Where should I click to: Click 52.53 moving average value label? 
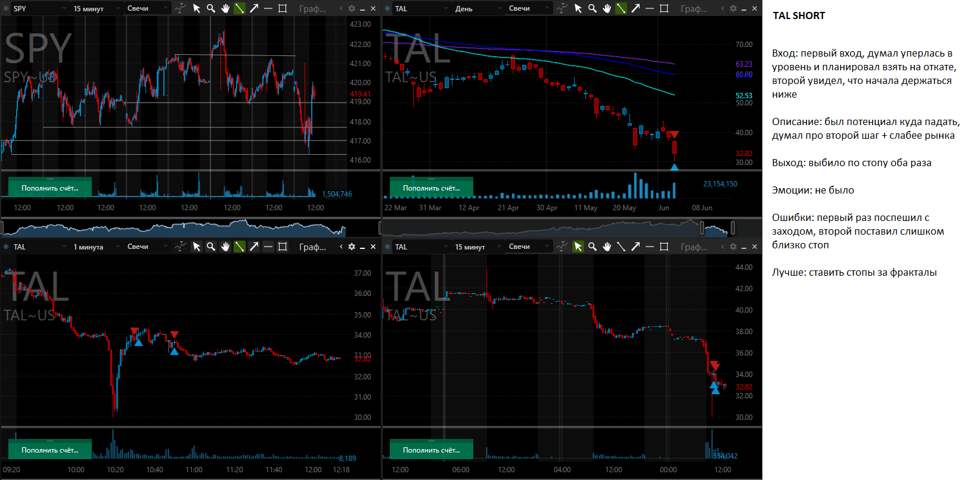744,95
